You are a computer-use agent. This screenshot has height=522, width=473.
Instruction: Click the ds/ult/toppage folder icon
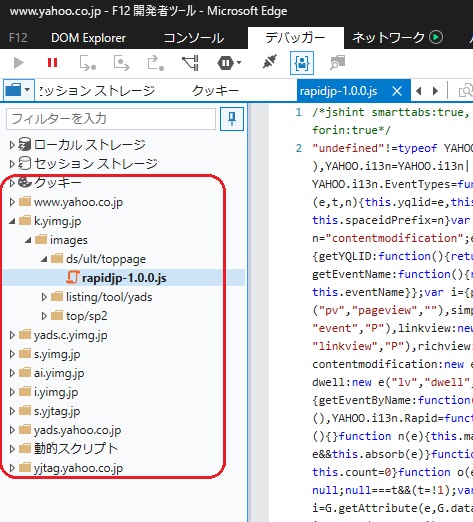[57, 258]
